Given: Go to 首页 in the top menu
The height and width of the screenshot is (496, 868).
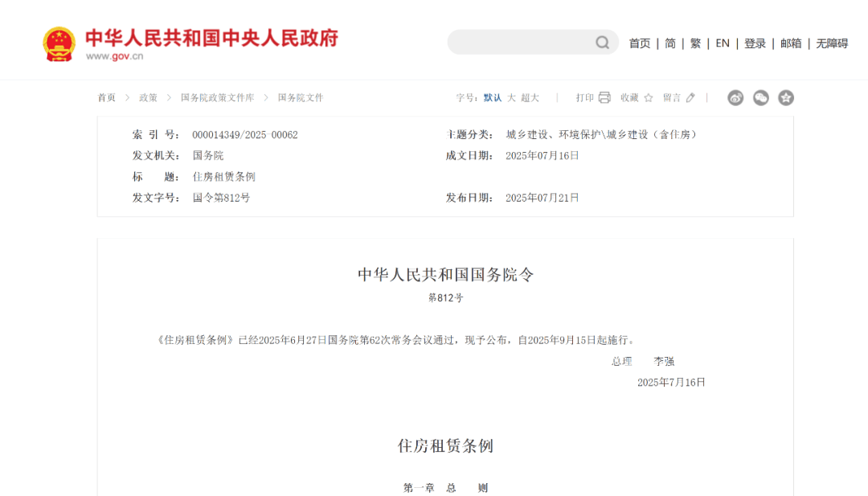Looking at the screenshot, I should (x=640, y=43).
